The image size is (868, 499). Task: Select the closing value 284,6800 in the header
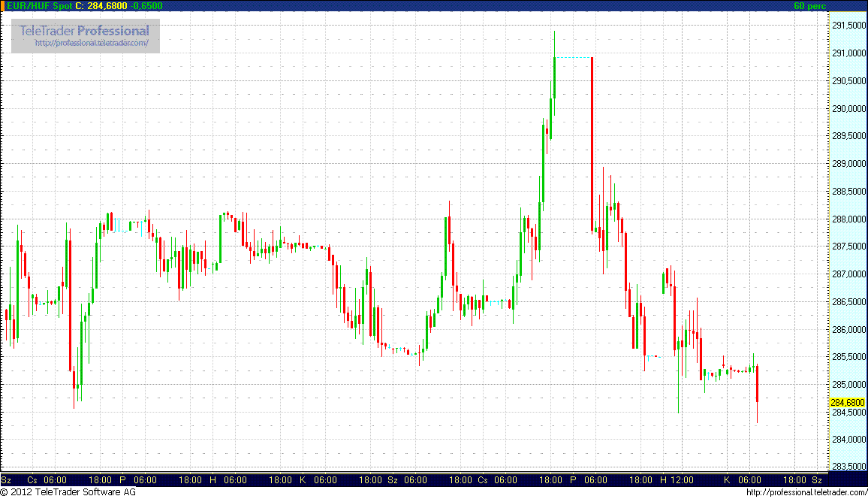click(107, 5)
